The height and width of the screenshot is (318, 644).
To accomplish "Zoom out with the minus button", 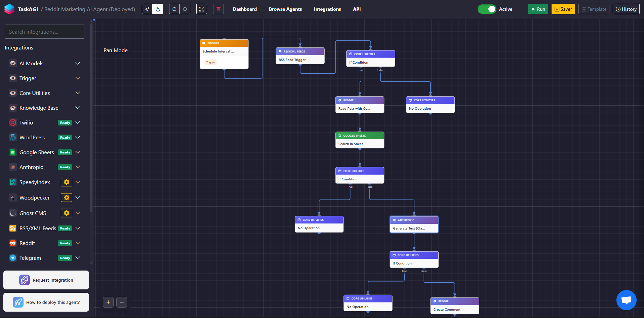I will tap(122, 302).
